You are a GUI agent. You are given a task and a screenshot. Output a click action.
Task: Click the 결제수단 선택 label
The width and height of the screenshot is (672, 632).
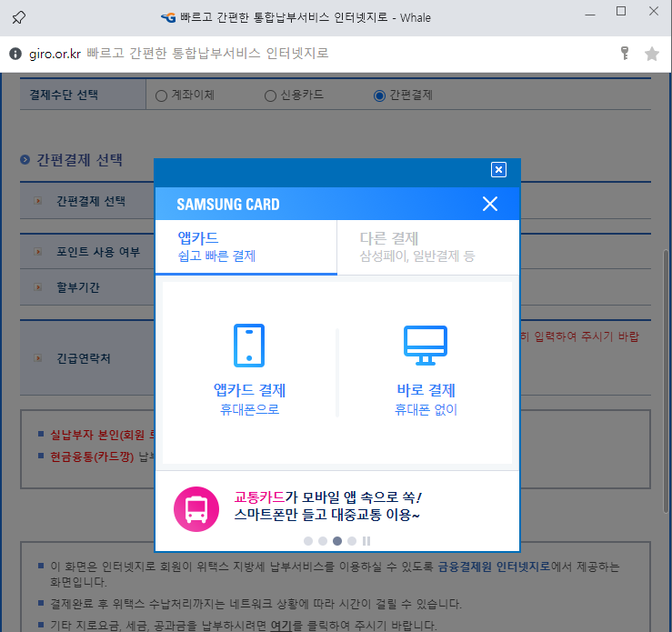point(64,95)
